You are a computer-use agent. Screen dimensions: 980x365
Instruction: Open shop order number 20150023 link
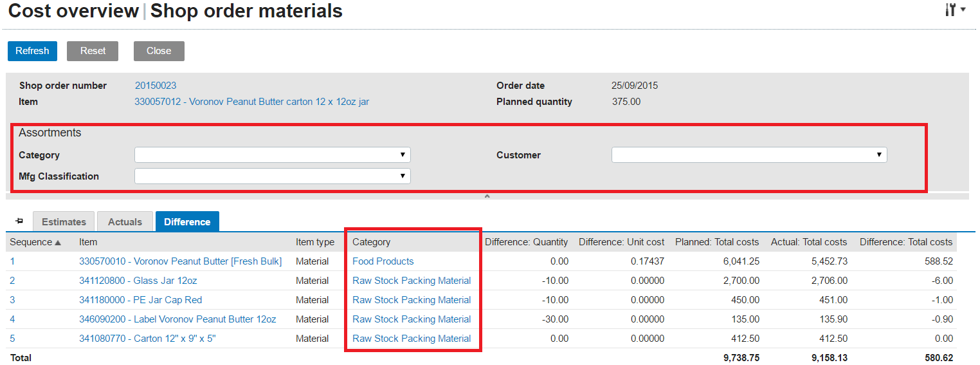[156, 86]
